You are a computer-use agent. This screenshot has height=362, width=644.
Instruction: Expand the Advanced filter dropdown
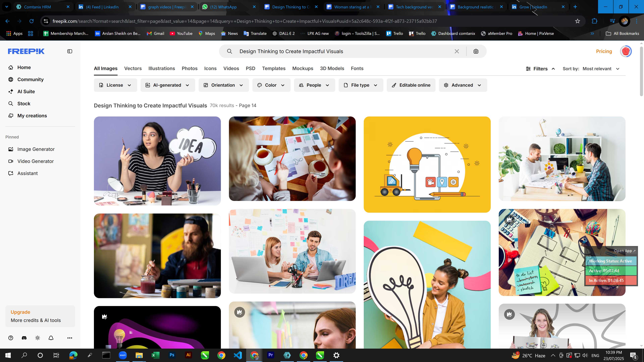463,85
